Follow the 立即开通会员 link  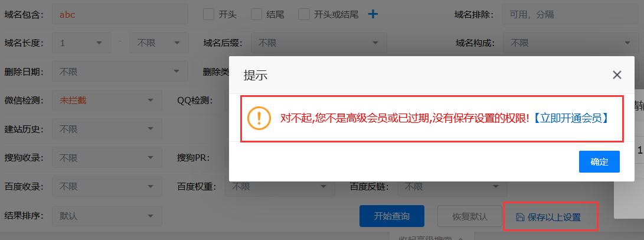tap(570, 118)
